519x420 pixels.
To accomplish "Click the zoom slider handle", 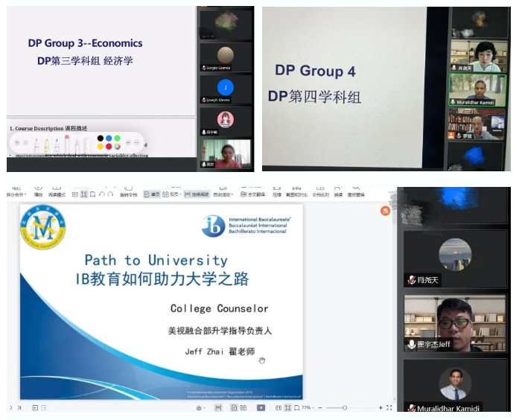I will [x=345, y=408].
